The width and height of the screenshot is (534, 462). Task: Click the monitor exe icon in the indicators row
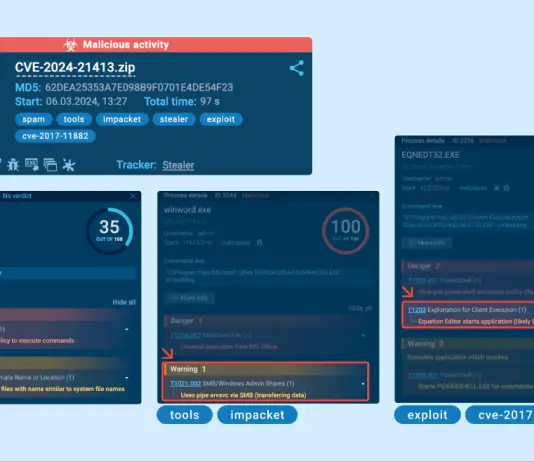click(31, 165)
